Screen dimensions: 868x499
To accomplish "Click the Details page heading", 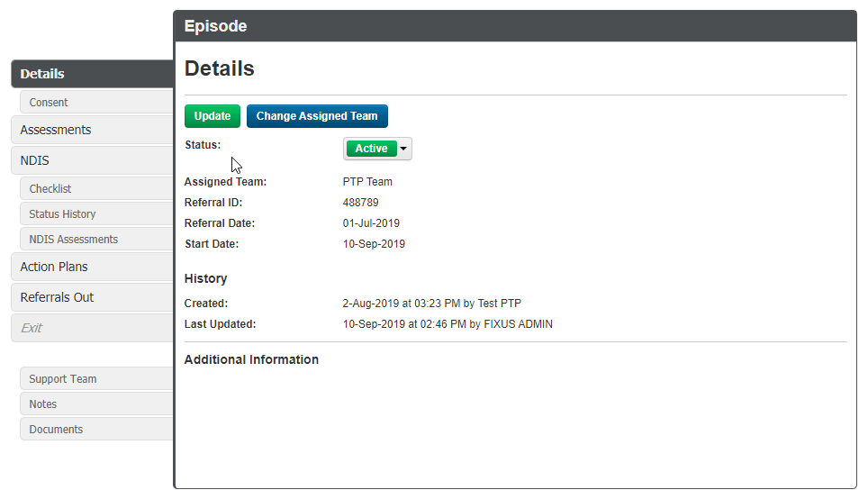I will click(x=219, y=68).
